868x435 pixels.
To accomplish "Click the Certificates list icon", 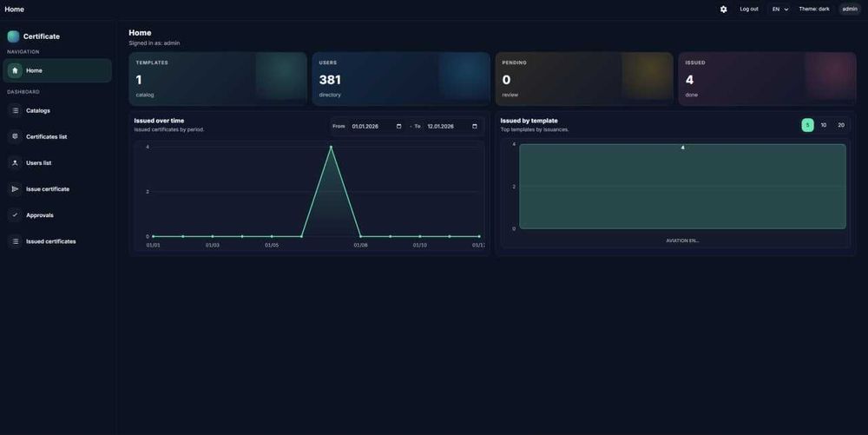I will 15,136.
